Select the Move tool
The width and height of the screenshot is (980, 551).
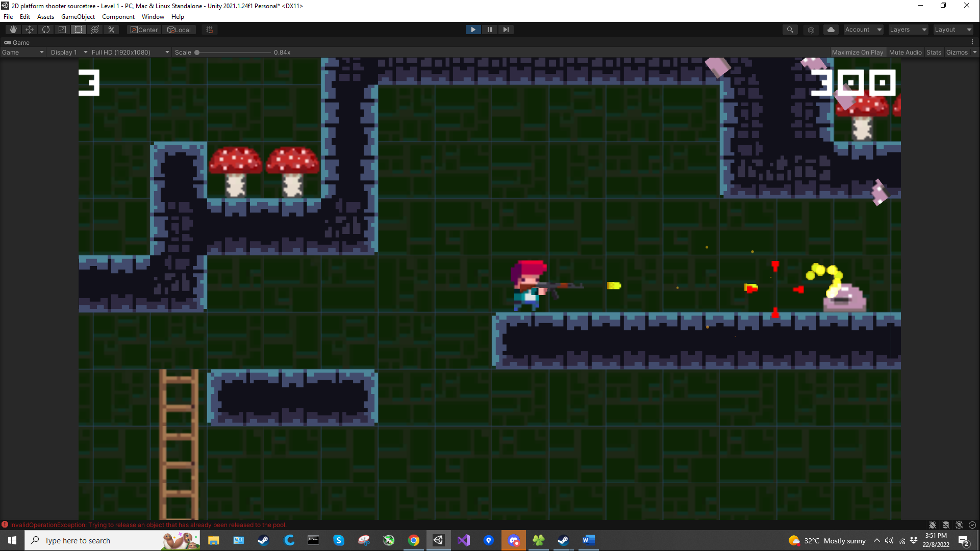coord(30,30)
